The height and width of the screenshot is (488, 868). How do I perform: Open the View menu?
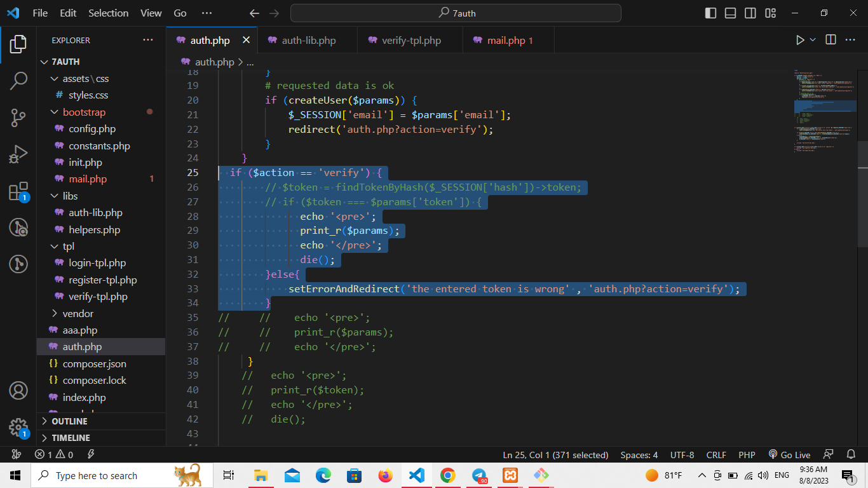tap(151, 13)
